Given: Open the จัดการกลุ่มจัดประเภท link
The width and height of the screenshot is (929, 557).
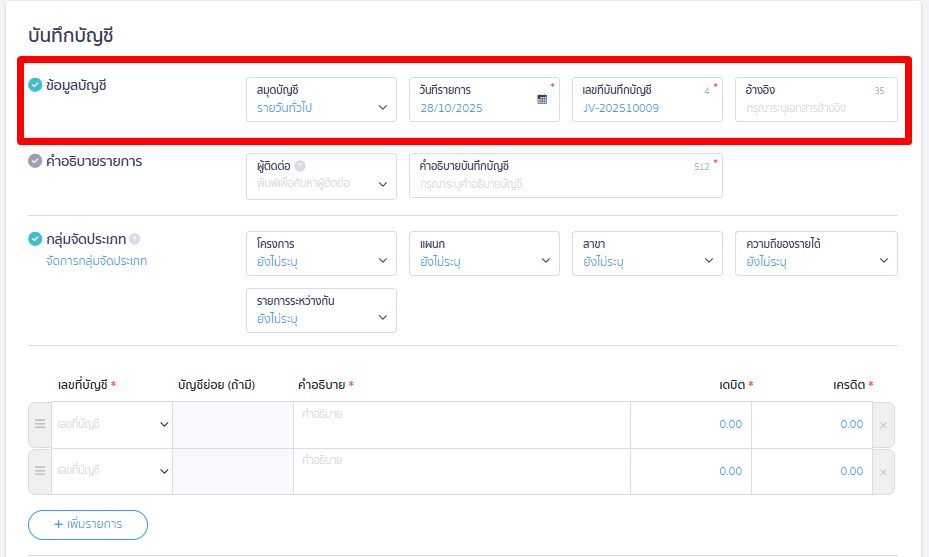Looking at the screenshot, I should (x=96, y=262).
